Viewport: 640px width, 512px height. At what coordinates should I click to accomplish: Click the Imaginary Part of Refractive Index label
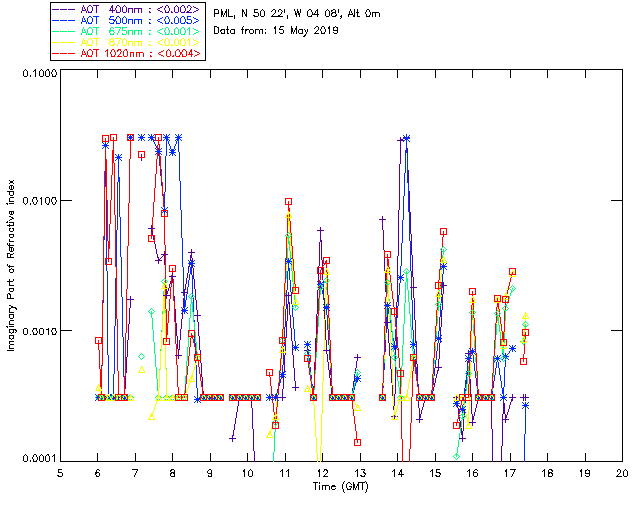click(11, 265)
